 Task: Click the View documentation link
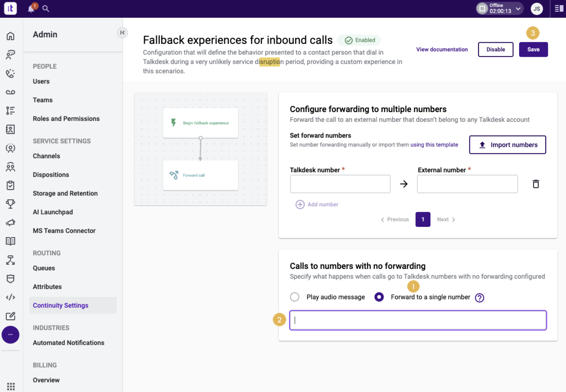(442, 49)
